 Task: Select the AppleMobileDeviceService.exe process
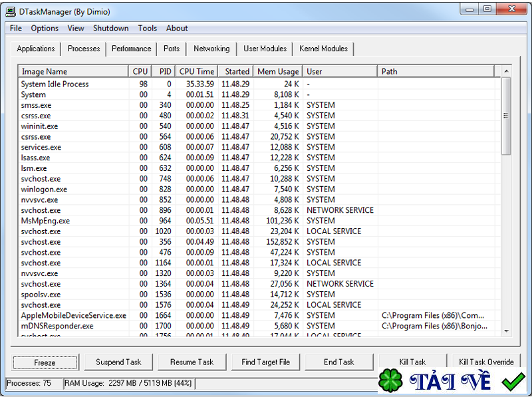[x=73, y=315]
